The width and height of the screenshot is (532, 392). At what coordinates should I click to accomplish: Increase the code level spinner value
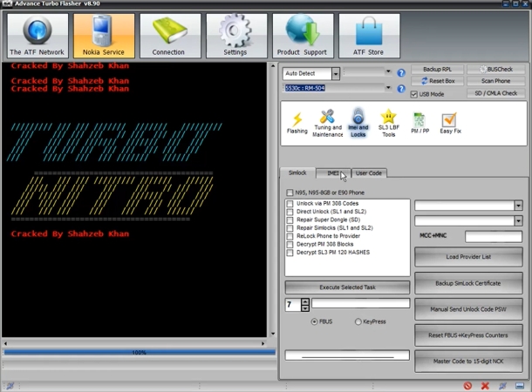[305, 301]
